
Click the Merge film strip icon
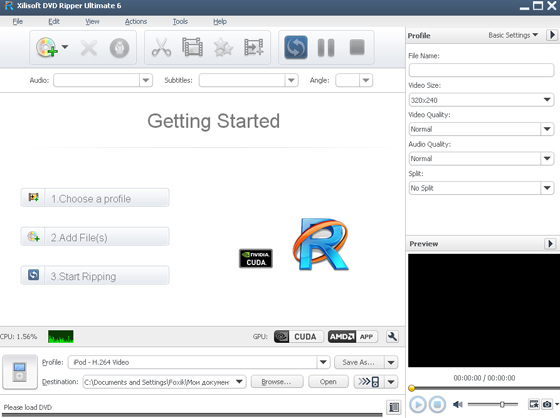[x=254, y=47]
